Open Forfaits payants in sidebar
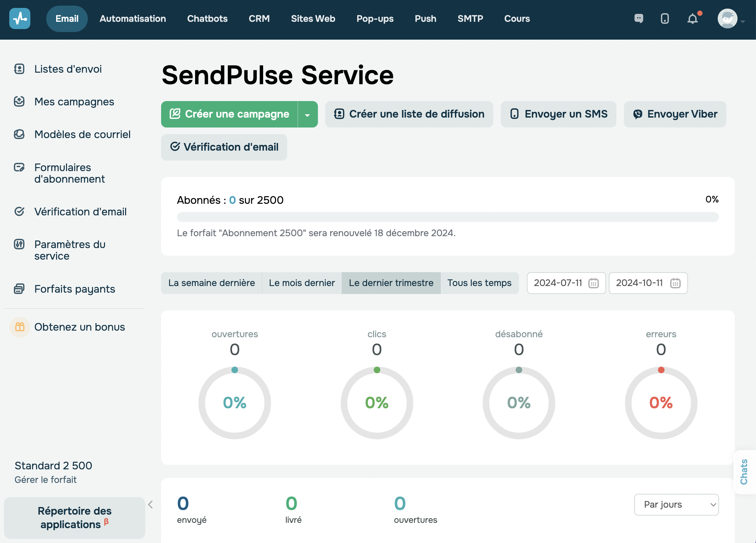Image resolution: width=756 pixels, height=543 pixels. point(75,289)
